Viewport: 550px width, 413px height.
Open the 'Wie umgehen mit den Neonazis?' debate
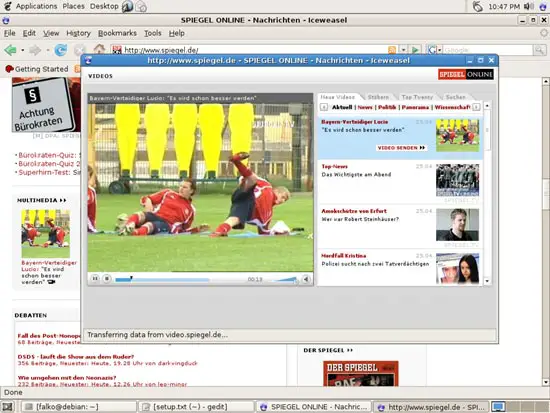tap(67, 378)
